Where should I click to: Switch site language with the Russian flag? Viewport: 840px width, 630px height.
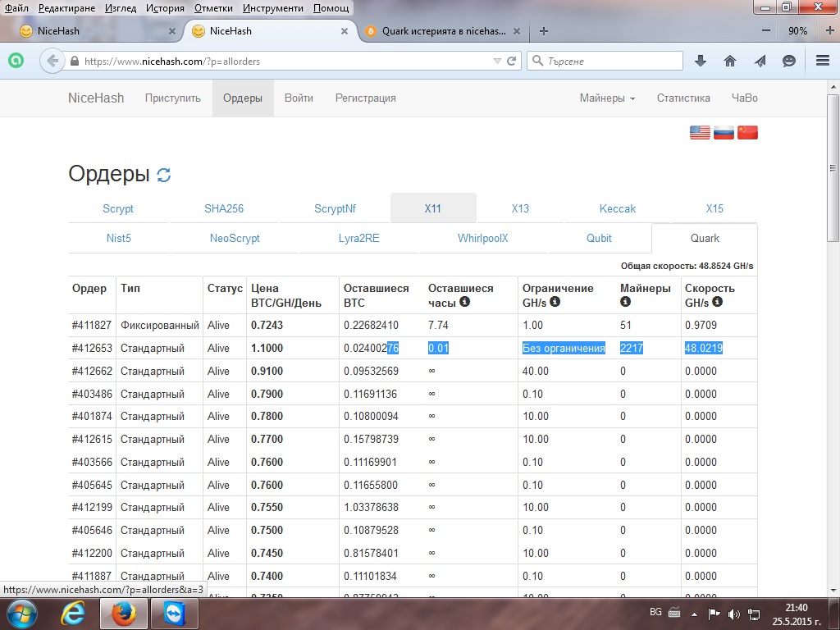point(724,132)
